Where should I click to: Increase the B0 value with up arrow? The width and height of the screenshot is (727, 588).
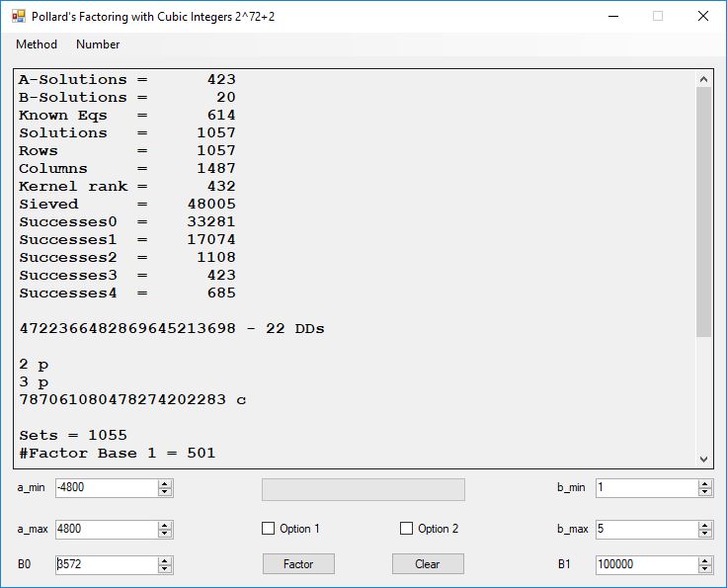coord(165,560)
